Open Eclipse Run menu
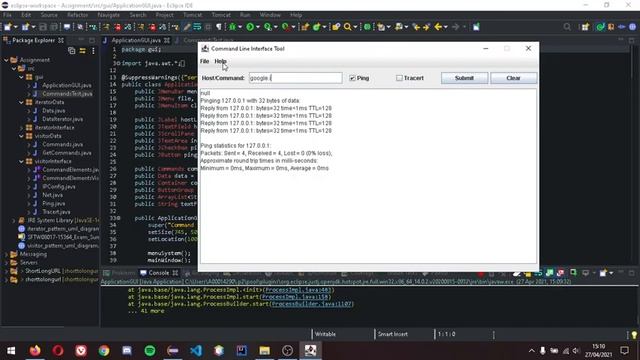 [x=245, y=15]
